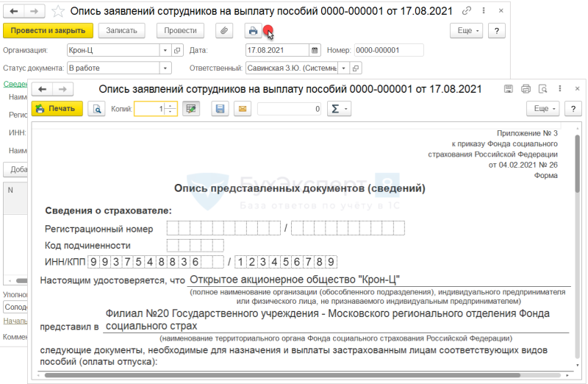The height and width of the screenshot is (384, 588).
Task: Click the Началь... link in main window
Action: pyautogui.click(x=15, y=321)
